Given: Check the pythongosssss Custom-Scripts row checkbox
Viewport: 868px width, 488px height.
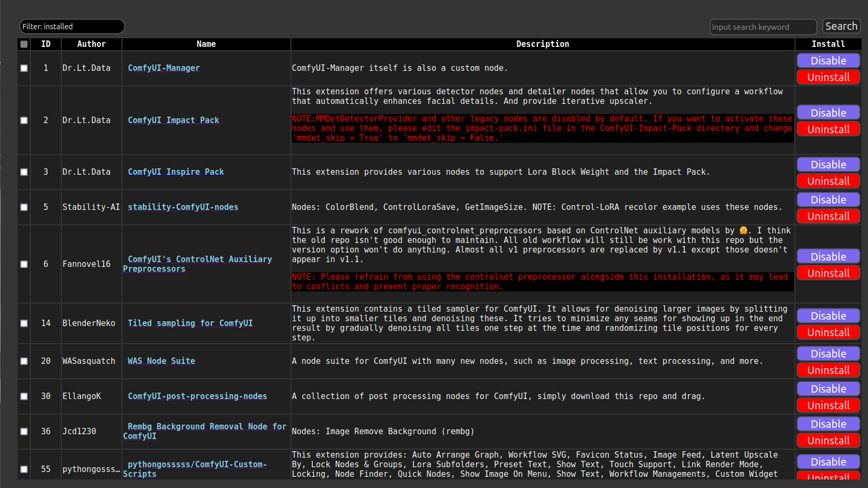Looking at the screenshot, I should tap(24, 469).
